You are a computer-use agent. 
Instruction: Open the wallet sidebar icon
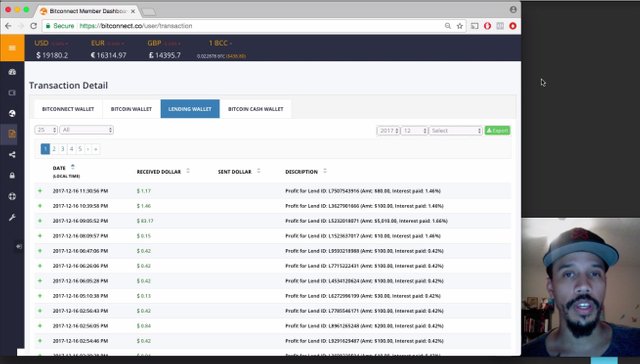click(12, 93)
